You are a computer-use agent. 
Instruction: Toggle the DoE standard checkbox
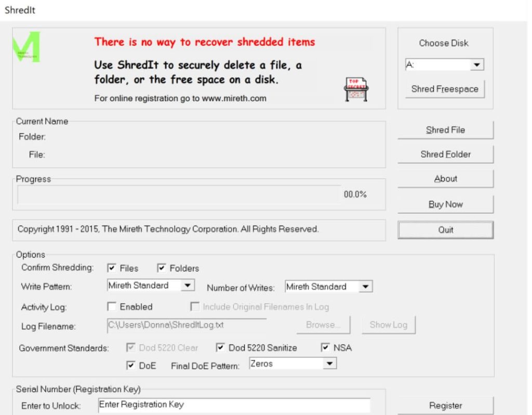pyautogui.click(x=130, y=366)
